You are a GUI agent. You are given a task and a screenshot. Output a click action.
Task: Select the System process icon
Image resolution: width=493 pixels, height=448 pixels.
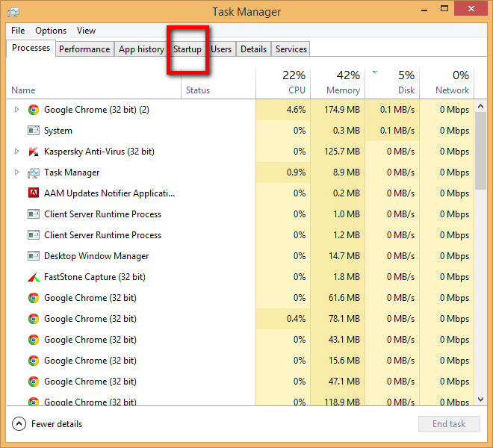pyautogui.click(x=34, y=131)
